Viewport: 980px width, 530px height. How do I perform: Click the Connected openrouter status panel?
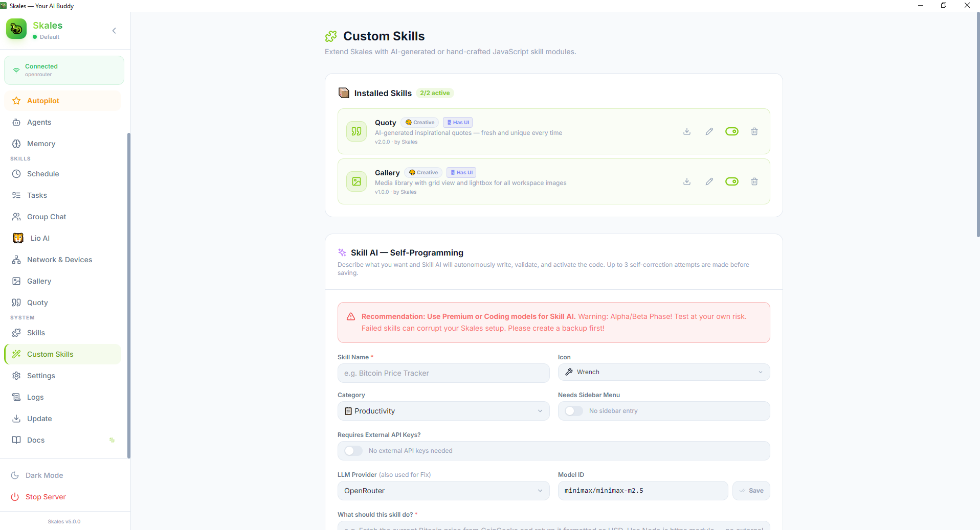click(x=64, y=70)
